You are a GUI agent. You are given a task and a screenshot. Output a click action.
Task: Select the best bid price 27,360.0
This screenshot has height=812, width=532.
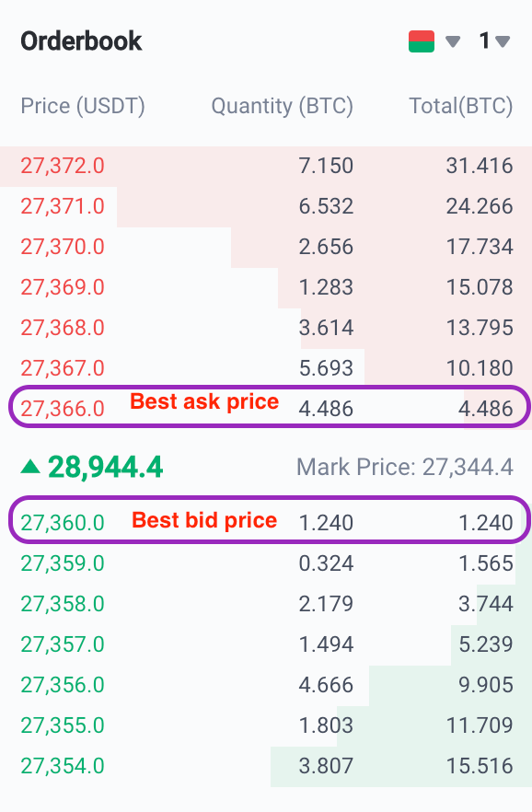[63, 523]
